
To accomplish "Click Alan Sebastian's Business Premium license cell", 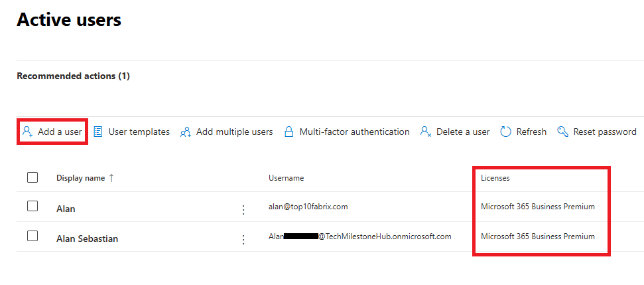I will click(x=538, y=237).
